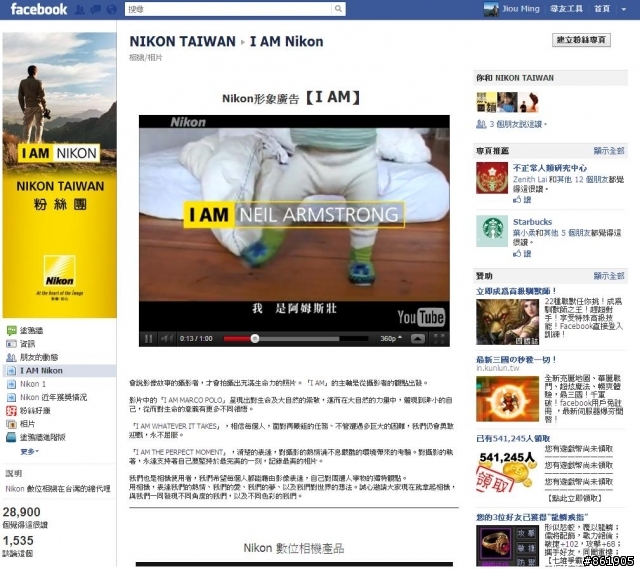Open friend requests icon in top bar
The image size is (640, 569).
tap(80, 9)
